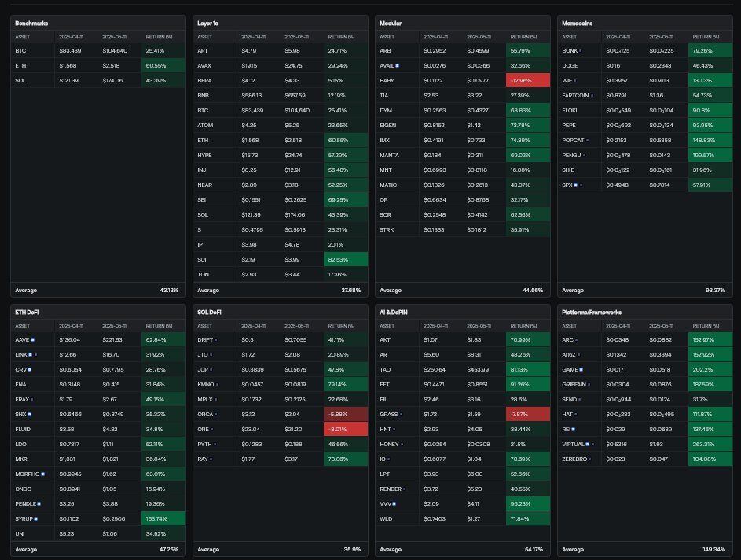Click the ASSET header in Layer 1s
The image size is (741, 560).
(x=204, y=37)
